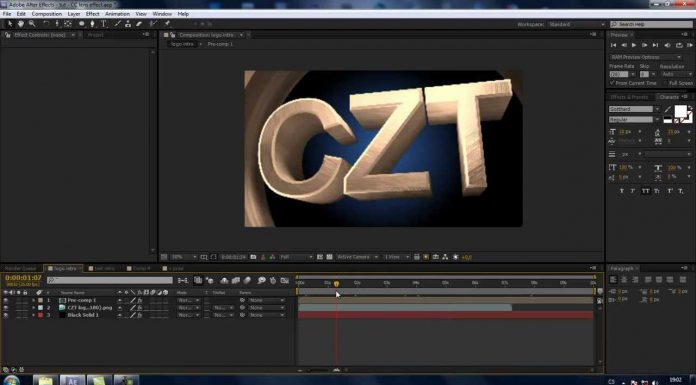Open the Parent dropdown for Black Solid 1
696x385 pixels.
[266, 315]
